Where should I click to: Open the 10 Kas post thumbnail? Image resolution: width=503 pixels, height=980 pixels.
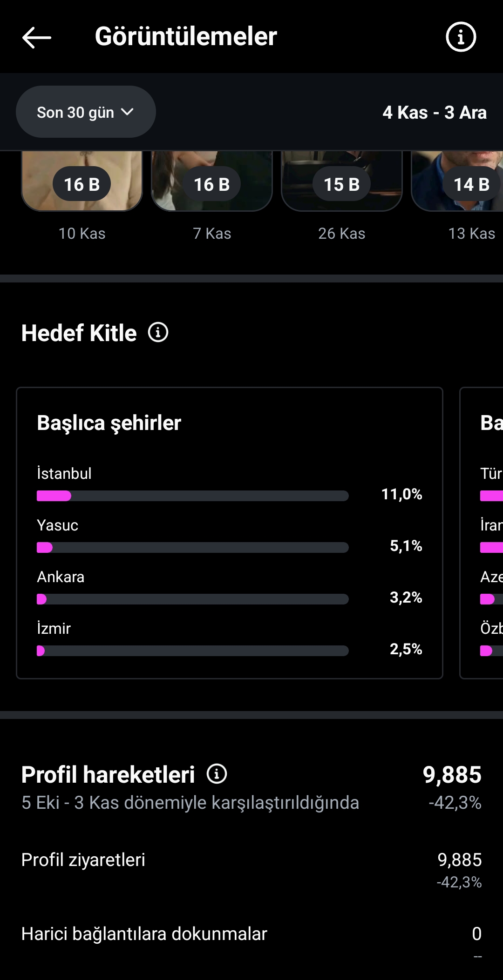pyautogui.click(x=82, y=181)
